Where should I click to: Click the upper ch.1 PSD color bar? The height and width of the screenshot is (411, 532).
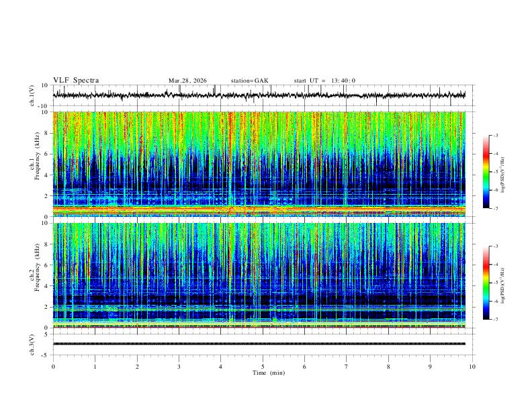(486, 172)
